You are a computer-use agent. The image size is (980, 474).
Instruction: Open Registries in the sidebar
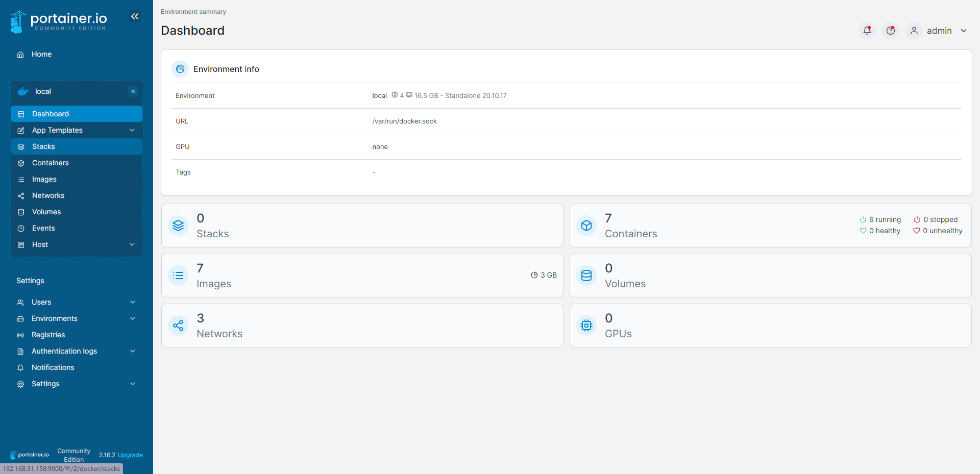[x=77, y=335]
